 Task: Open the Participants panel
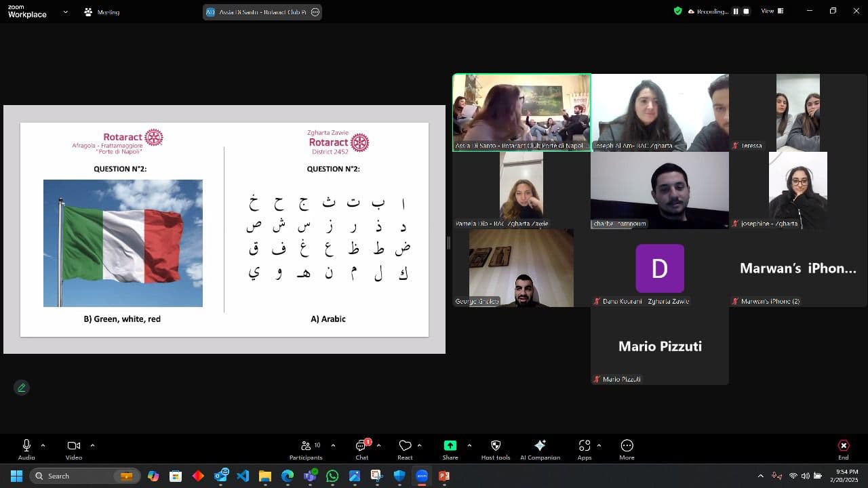(x=307, y=446)
